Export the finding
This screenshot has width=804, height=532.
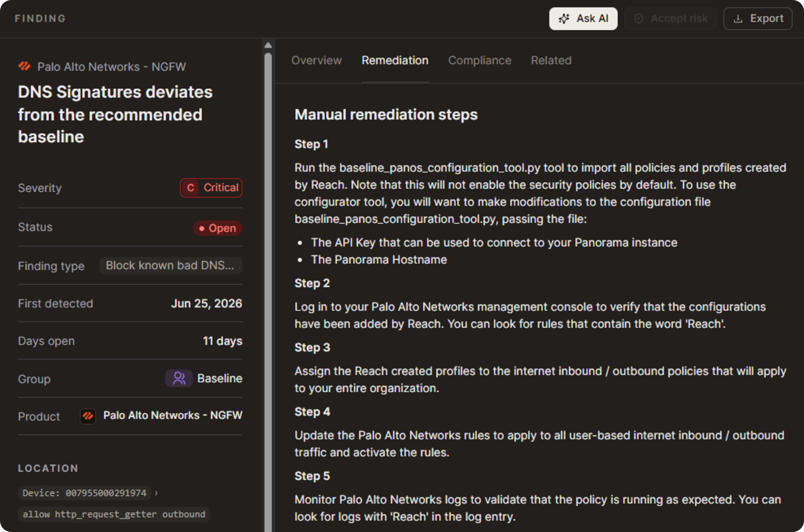pos(758,19)
